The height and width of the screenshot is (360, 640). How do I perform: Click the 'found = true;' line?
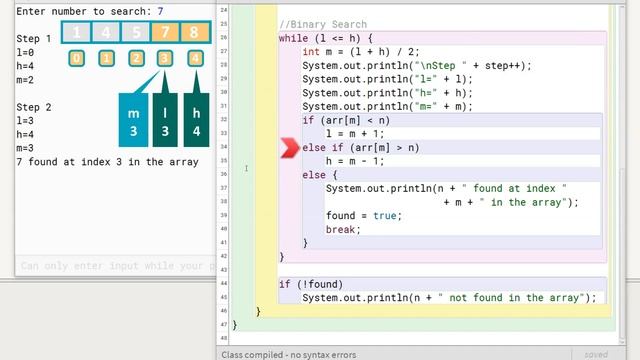click(364, 216)
